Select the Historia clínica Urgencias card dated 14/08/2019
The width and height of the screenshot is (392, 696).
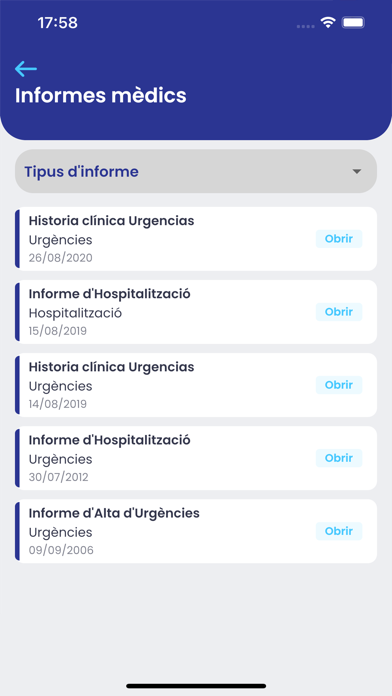(x=196, y=385)
